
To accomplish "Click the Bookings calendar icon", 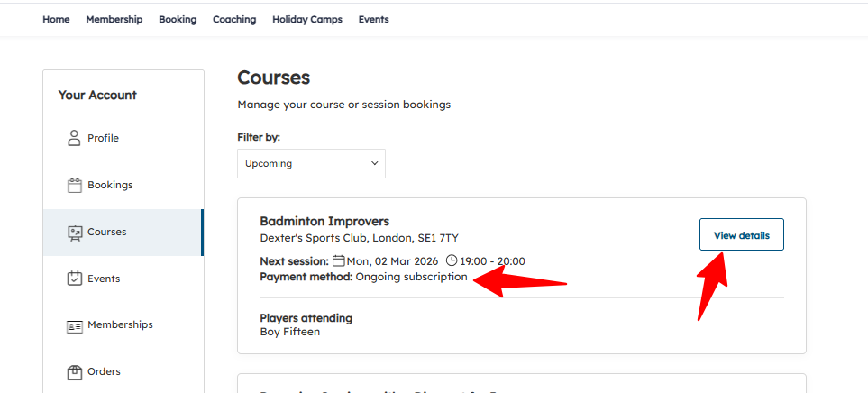I will (75, 186).
